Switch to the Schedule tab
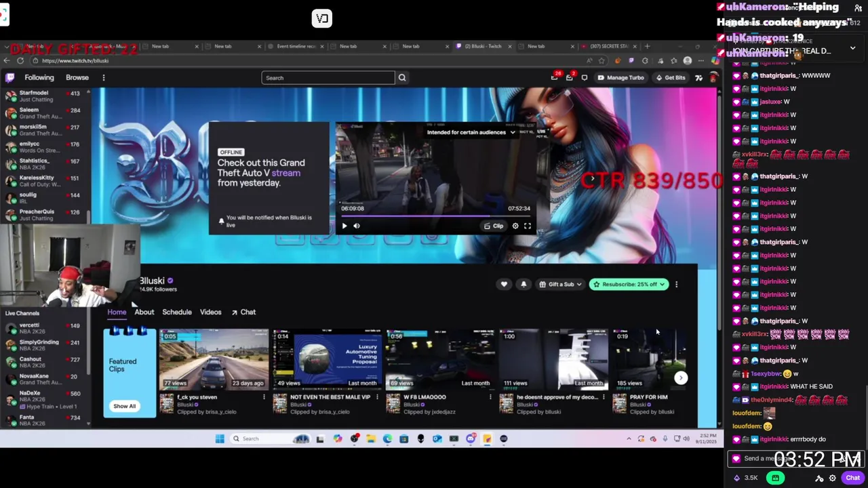The height and width of the screenshot is (488, 868). point(177,312)
